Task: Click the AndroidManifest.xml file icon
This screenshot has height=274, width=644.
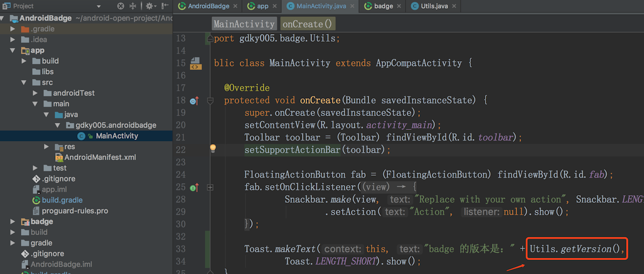Action: [59, 158]
